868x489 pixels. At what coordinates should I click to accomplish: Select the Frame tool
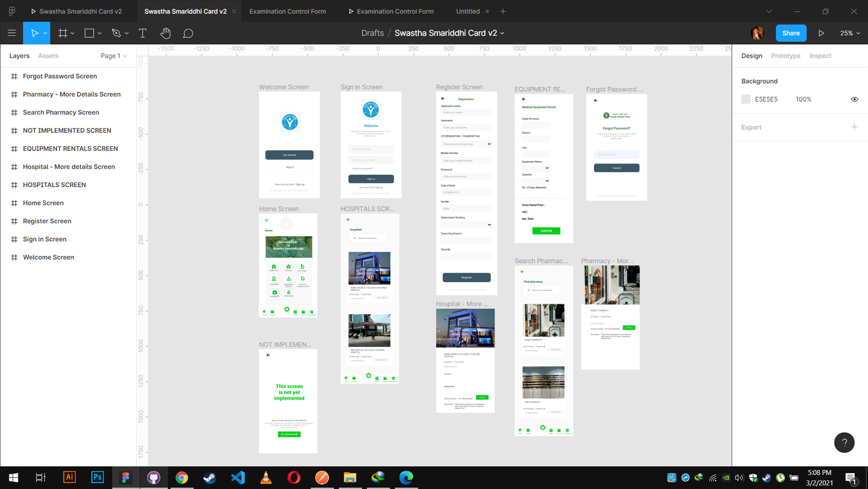click(x=63, y=33)
